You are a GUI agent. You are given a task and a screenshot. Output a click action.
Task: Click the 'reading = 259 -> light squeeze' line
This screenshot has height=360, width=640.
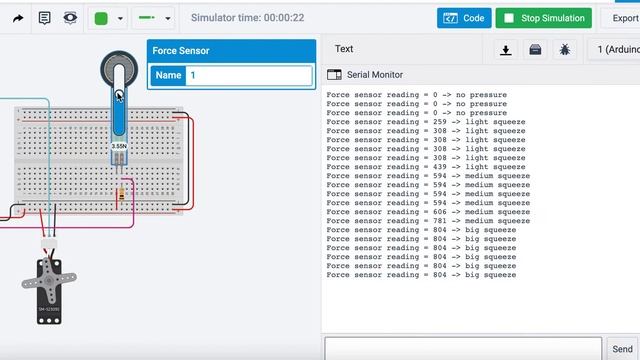pos(426,122)
